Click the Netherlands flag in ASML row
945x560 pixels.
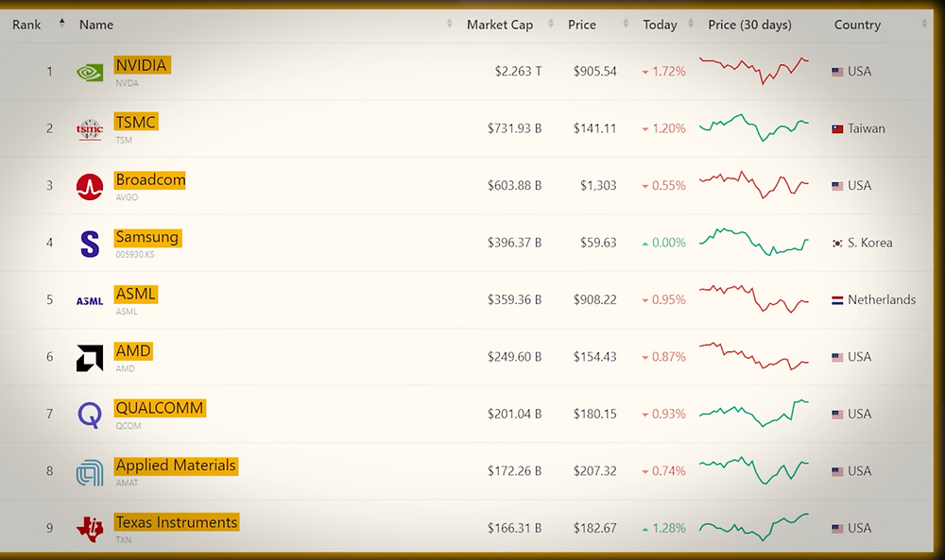[837, 300]
